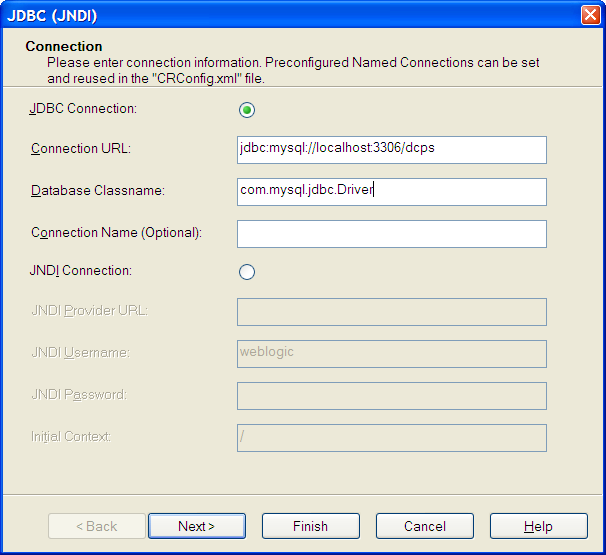Viewport: 606px width, 555px height.
Task: Select the JNDI Connection radio button
Action: [x=247, y=272]
